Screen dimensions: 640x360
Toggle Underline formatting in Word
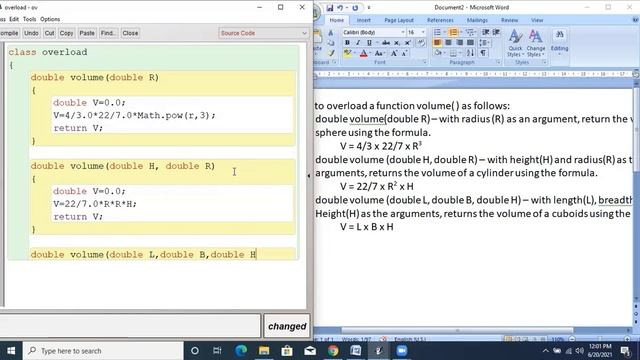pos(369,42)
